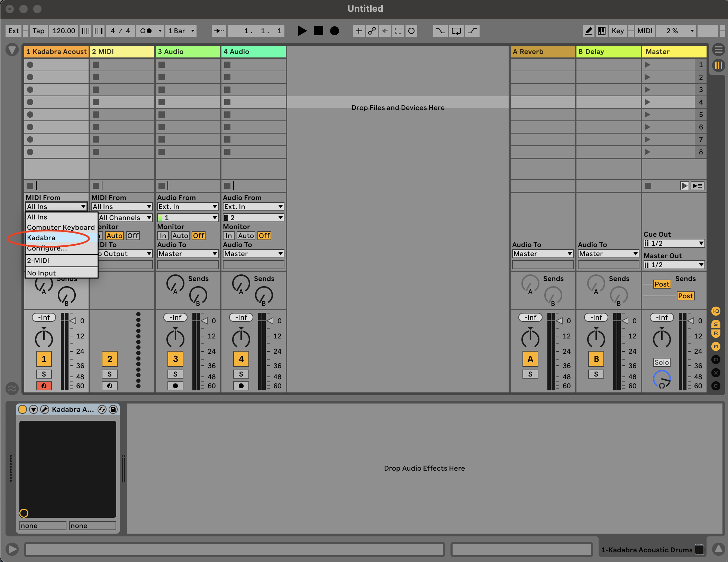728x562 pixels.
Task: Click the Ext sync button
Action: (13, 31)
